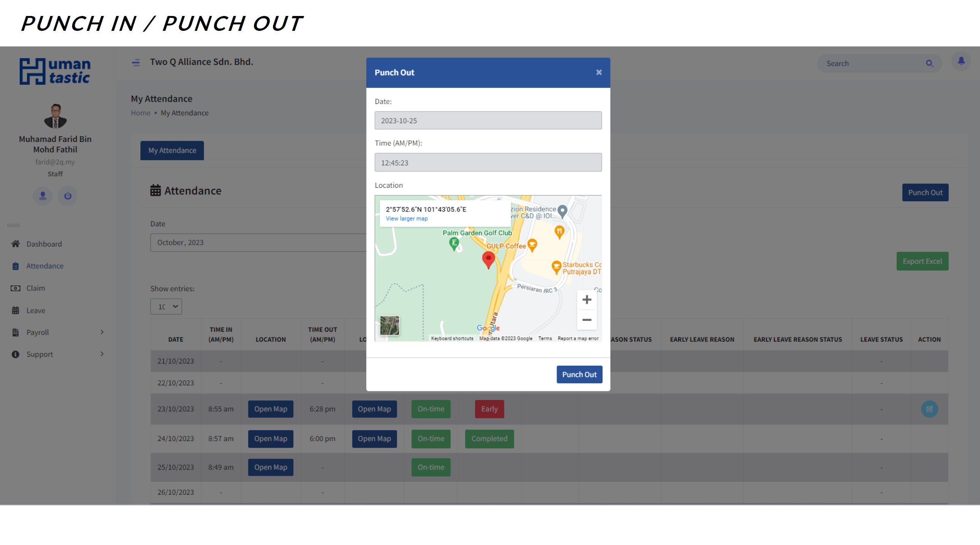Click the Support sidebar icon
Screen dimensions: 980x545
(16, 354)
